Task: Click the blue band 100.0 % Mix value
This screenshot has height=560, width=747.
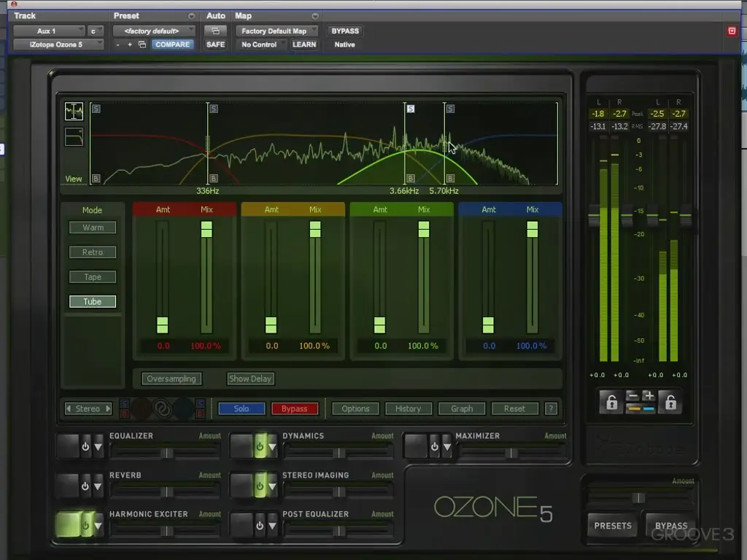Action: 532,346
